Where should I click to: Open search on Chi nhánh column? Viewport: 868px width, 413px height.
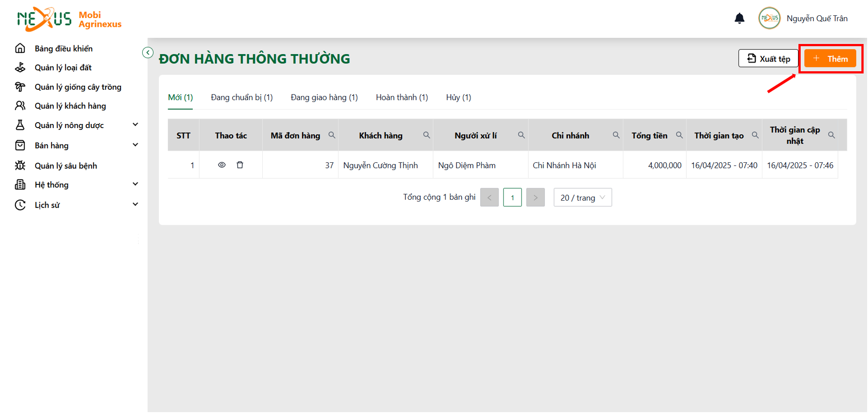point(616,135)
